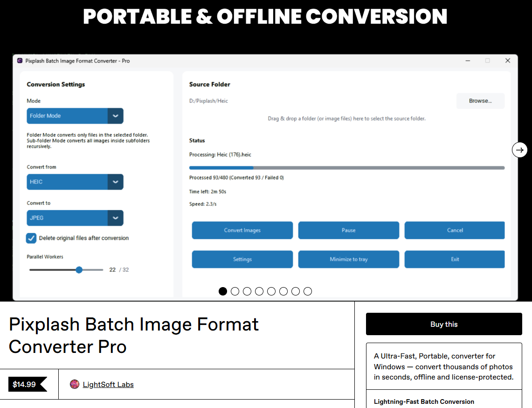The height and width of the screenshot is (408, 532).
Task: Click the $14.99 price tag
Action: click(28, 384)
